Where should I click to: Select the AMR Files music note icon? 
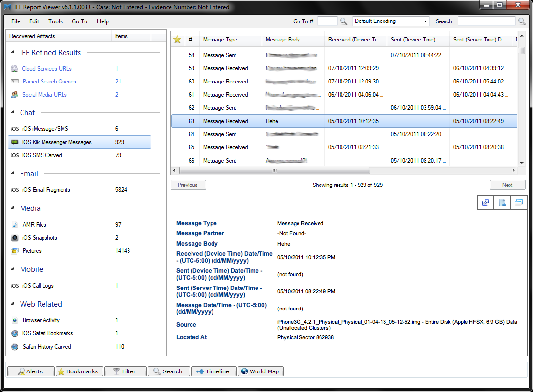point(15,225)
